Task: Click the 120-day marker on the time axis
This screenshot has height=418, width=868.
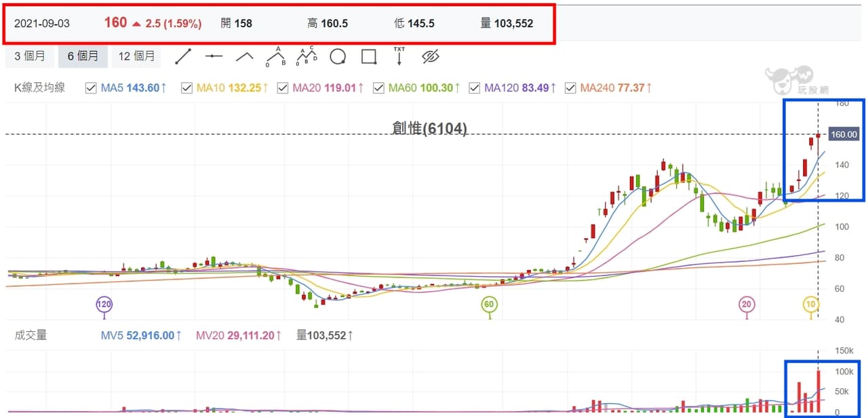Action: pyautogui.click(x=104, y=305)
